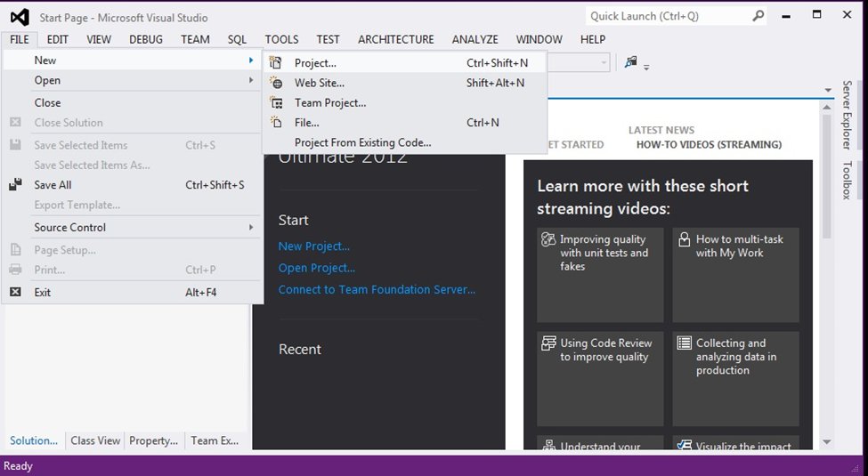
Task: Open the WINDOW menu
Action: (x=539, y=39)
